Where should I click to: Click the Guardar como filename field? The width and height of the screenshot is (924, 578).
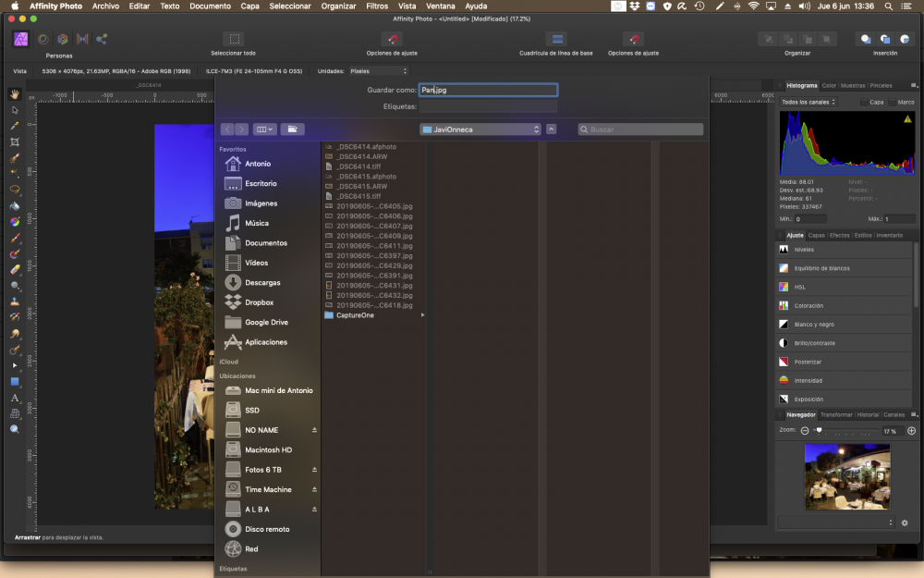coord(488,90)
